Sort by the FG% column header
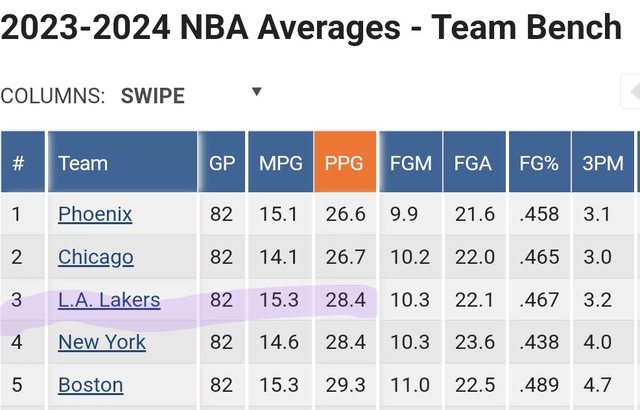Image resolution: width=640 pixels, height=410 pixels. coord(538,163)
